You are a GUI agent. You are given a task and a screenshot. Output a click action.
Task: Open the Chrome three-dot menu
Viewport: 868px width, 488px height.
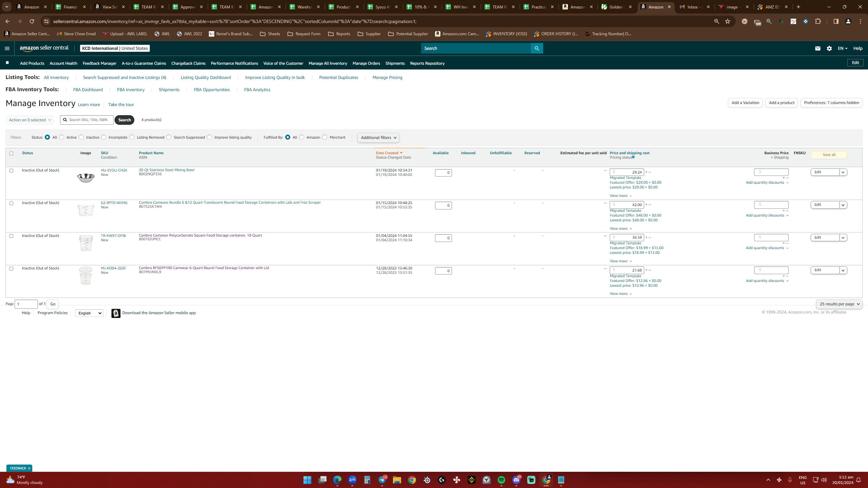861,21
